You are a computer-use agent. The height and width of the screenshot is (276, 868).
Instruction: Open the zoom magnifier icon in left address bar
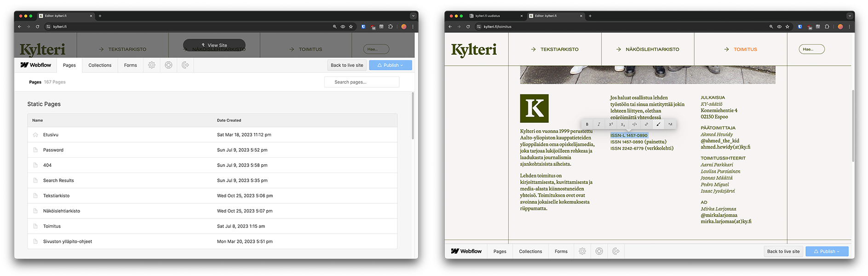coord(335,27)
